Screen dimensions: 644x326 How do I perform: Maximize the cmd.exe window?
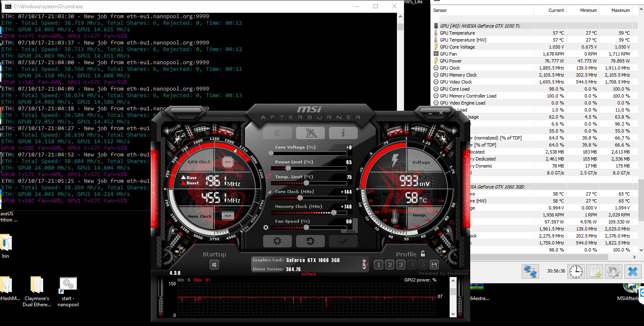376,6
